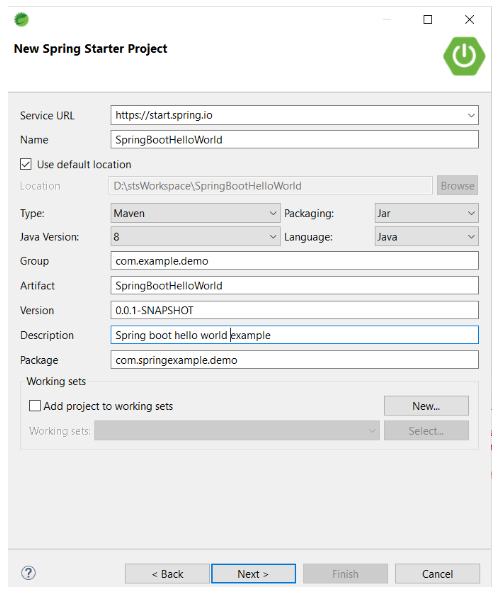Click the 'Service URL' label
The height and width of the screenshot is (593, 492).
click(47, 116)
